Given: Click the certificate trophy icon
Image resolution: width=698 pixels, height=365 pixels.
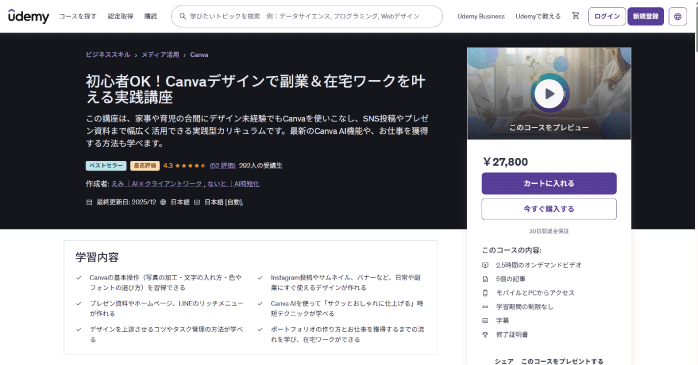Looking at the screenshot, I should [485, 334].
